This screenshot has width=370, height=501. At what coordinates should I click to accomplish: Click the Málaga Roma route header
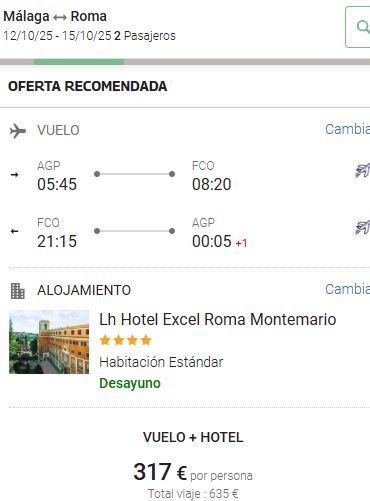55,16
